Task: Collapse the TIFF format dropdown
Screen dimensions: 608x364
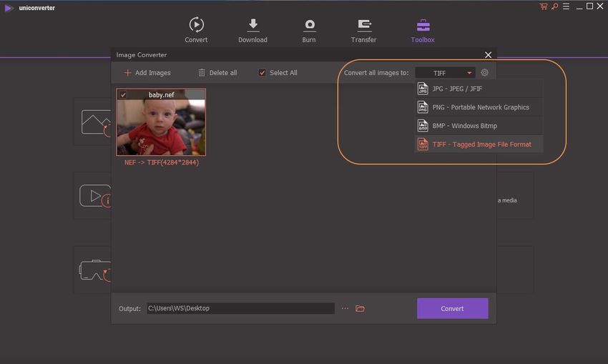Action: click(x=444, y=73)
